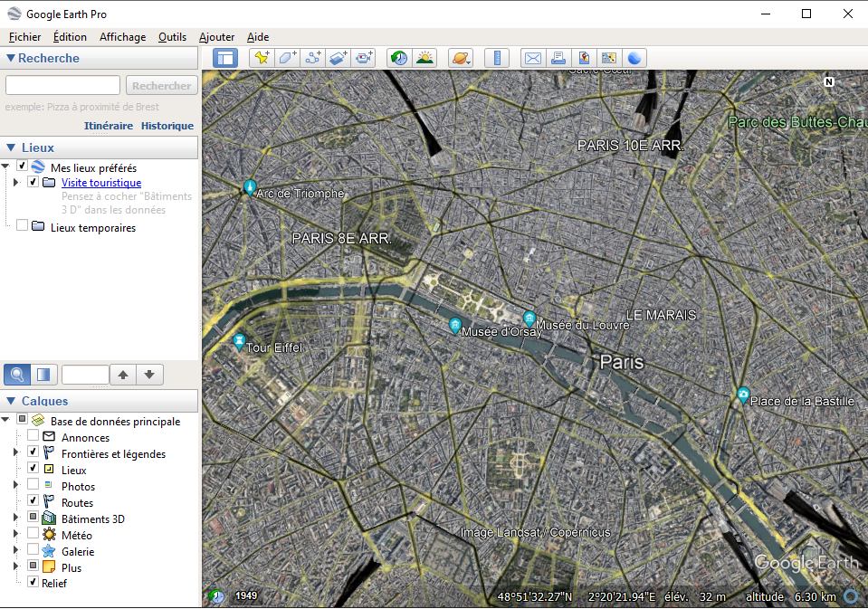The width and height of the screenshot is (868, 609).
Task: Open the planet switcher icon
Action: (x=461, y=58)
